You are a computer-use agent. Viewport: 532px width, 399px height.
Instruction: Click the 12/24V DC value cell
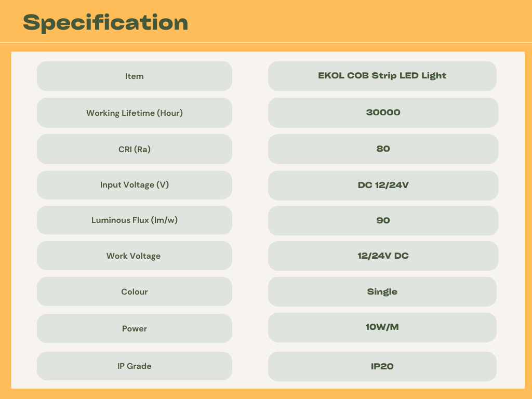[383, 256]
